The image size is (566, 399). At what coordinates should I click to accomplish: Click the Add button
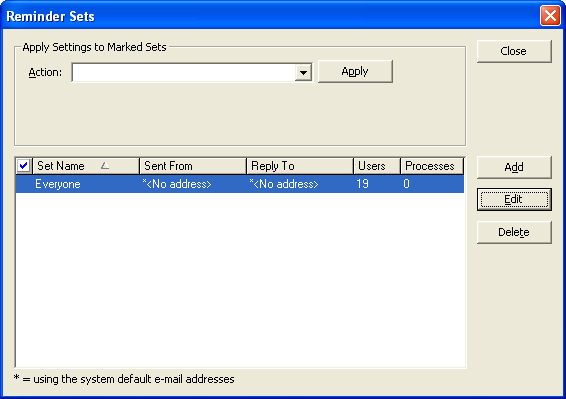514,167
